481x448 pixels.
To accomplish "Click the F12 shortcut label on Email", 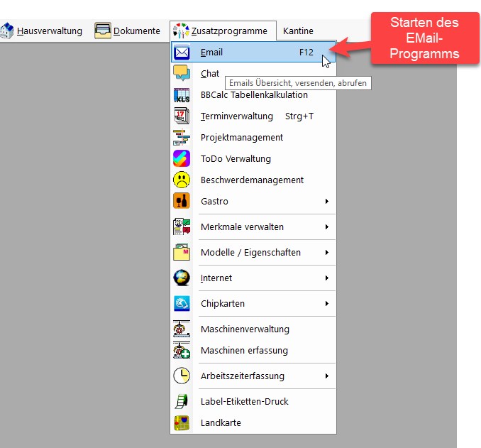I will (306, 53).
